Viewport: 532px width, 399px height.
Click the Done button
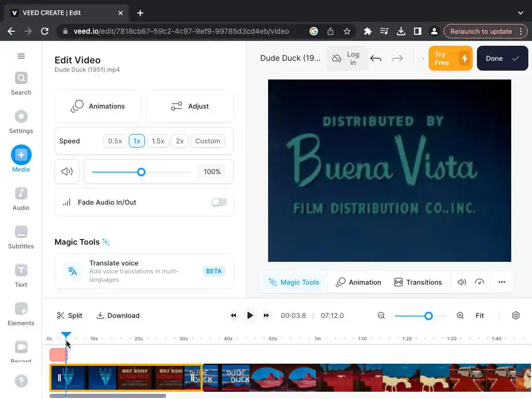502,58
